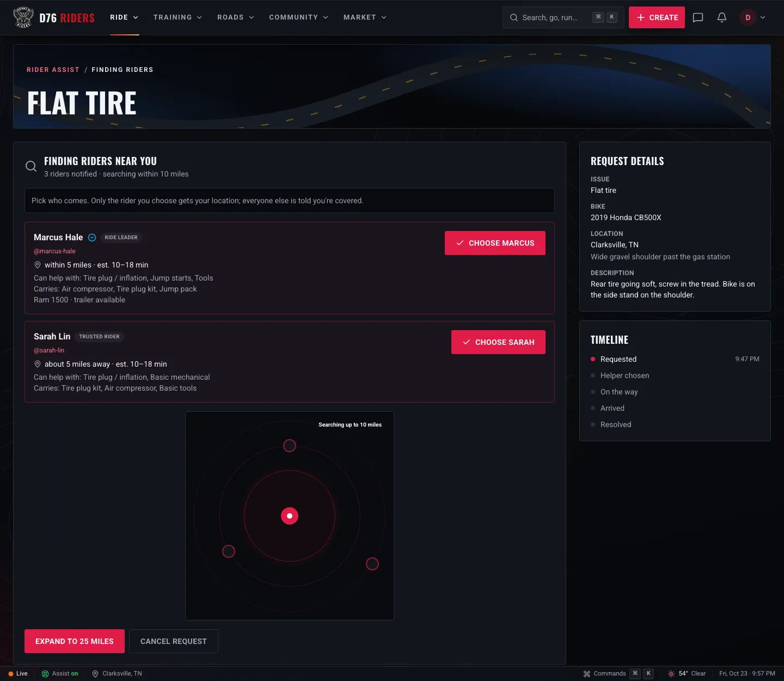Go to the Rider Assist breadcrumb

tap(53, 70)
